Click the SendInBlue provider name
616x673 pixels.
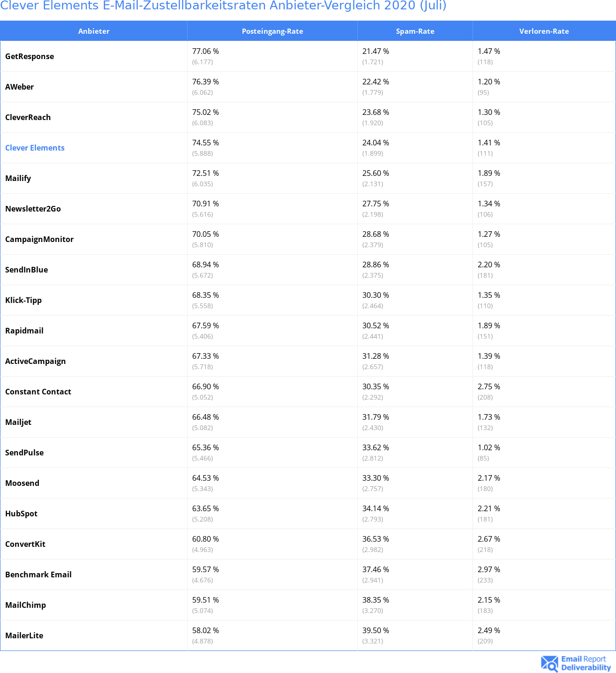[26, 270]
